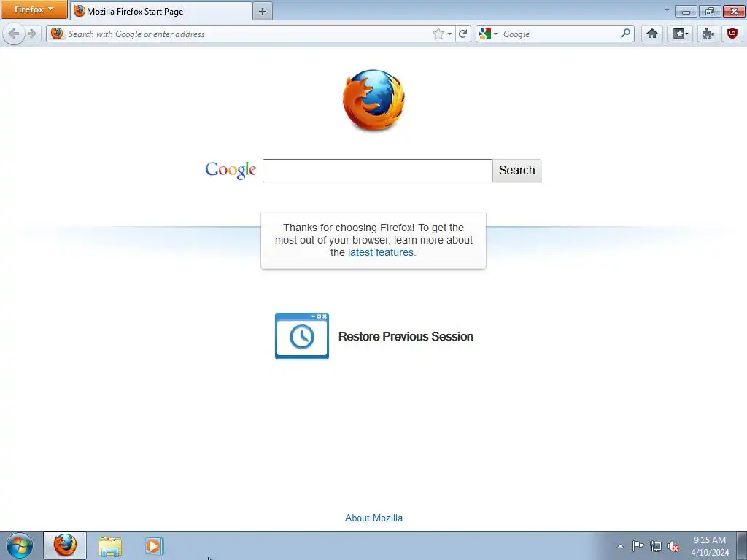The image size is (747, 560).
Task: Open the latest features link
Action: tap(381, 252)
